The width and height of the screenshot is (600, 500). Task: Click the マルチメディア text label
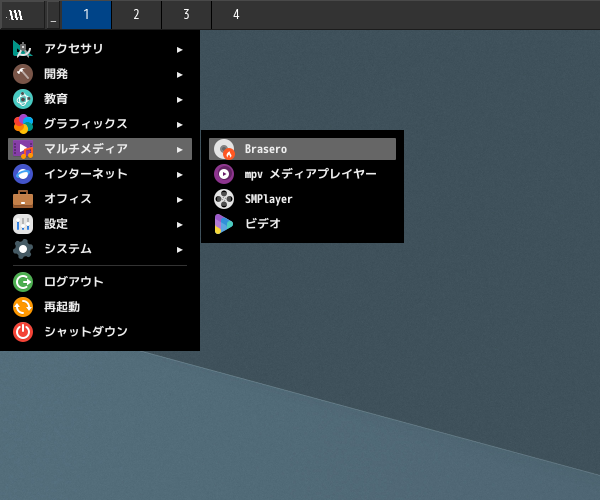pyautogui.click(x=86, y=148)
